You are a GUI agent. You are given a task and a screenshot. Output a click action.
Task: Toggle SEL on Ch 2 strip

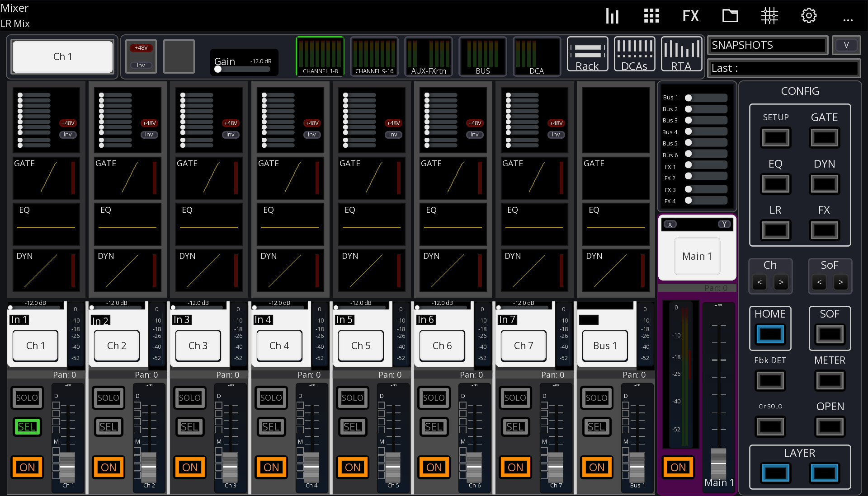tap(108, 427)
